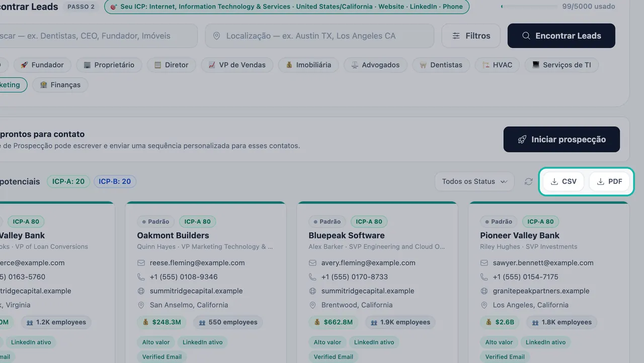Click email icon on Bluepeak Software card
This screenshot has width=644, height=363.
pos(312,263)
